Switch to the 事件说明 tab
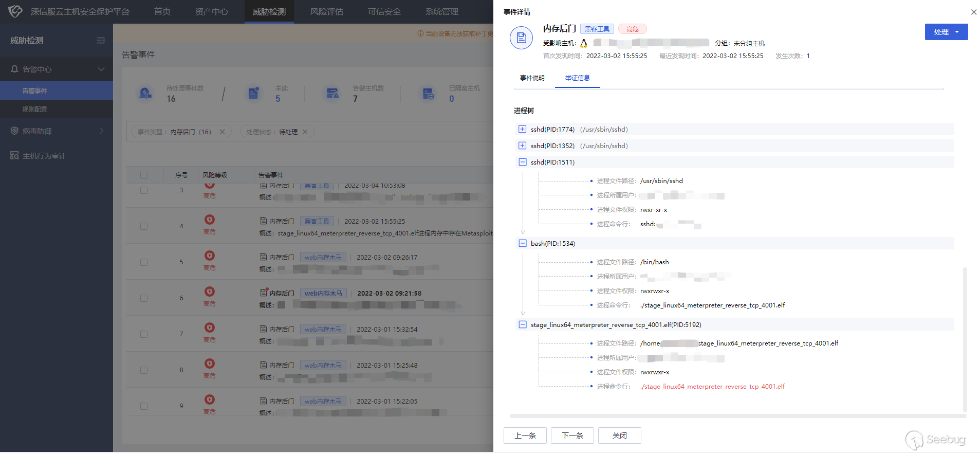Viewport: 980px width, 454px height. [x=532, y=78]
